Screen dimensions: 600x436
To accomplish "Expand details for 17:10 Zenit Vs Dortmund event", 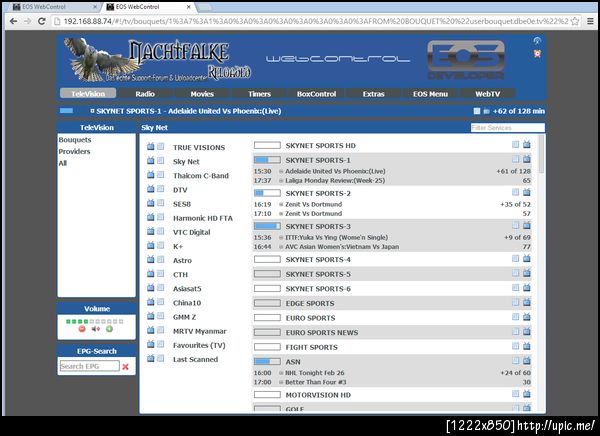I will click(x=281, y=214).
